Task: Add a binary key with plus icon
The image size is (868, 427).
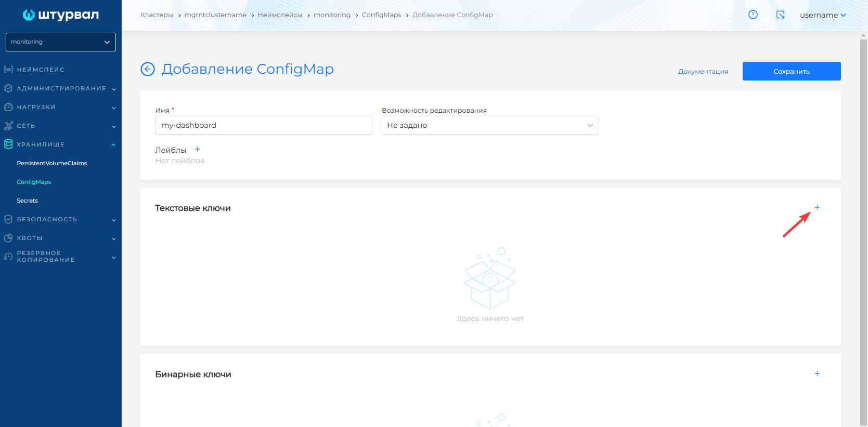Action: tap(817, 373)
